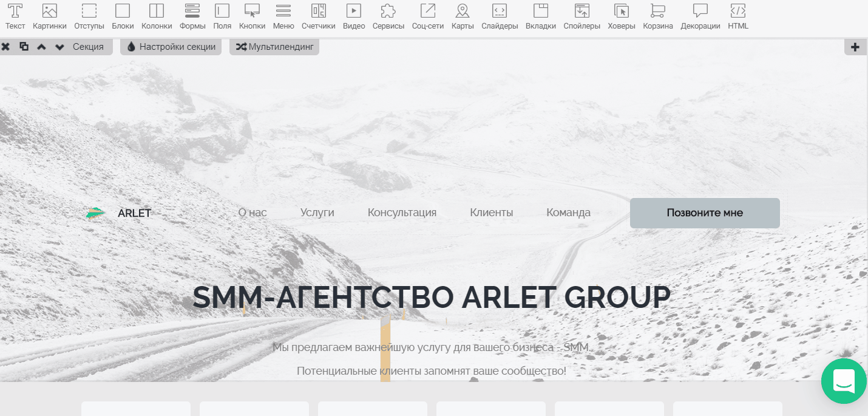868x416 pixels.
Task: Duplicate the current section
Action: click(24, 47)
